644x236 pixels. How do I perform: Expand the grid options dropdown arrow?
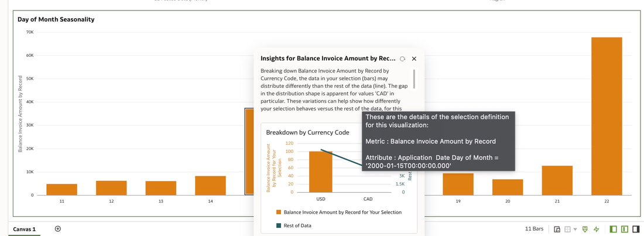575,229
